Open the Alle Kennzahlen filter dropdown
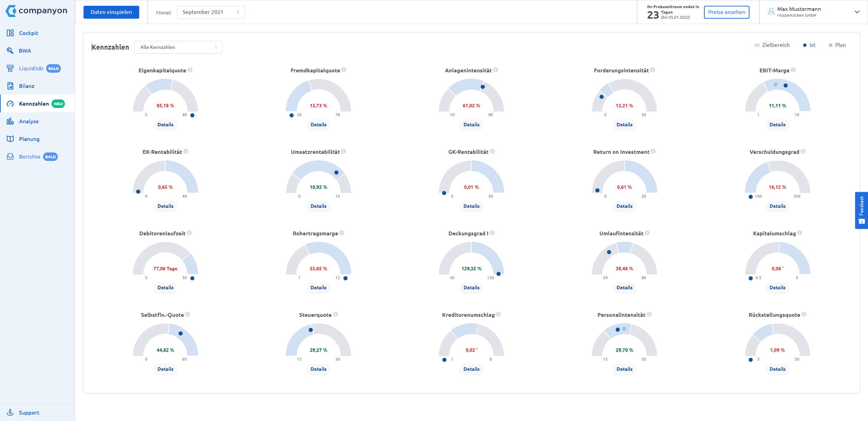Image resolution: width=868 pixels, height=421 pixels. coord(178,47)
